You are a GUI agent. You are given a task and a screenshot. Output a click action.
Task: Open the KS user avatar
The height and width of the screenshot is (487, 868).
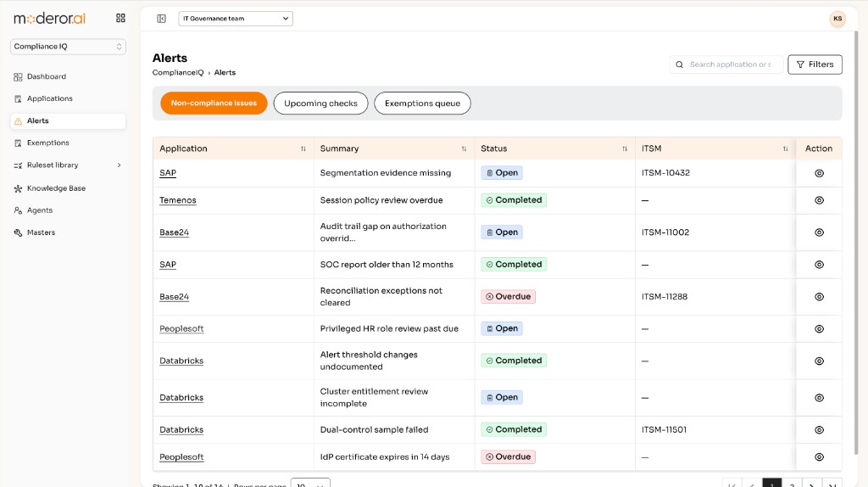coord(837,19)
